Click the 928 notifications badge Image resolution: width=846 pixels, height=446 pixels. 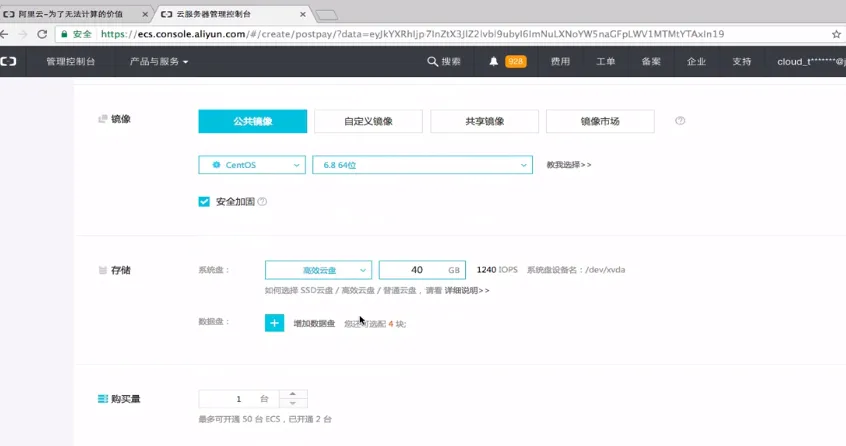pyautogui.click(x=515, y=61)
